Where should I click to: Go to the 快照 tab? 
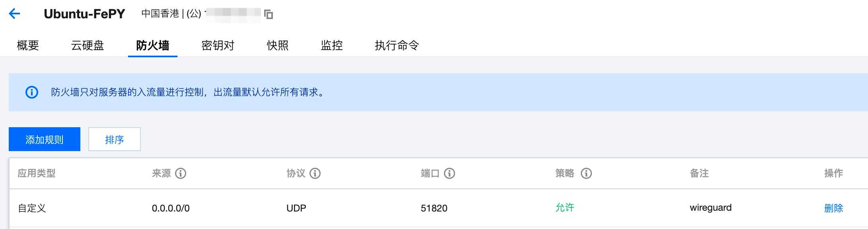click(277, 45)
